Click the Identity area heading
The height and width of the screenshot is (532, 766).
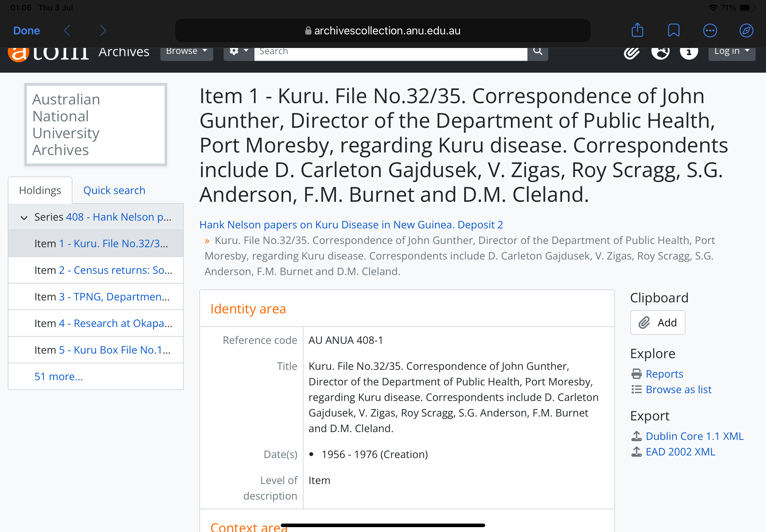click(x=248, y=309)
